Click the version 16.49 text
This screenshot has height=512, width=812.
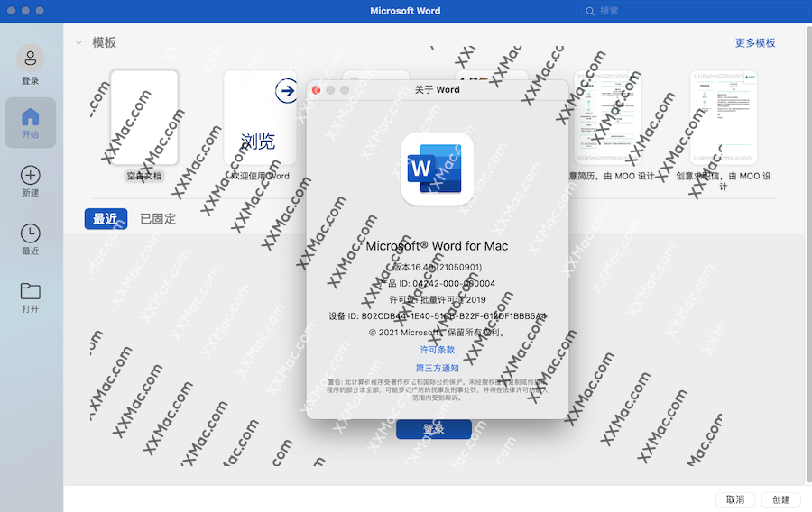[x=437, y=267]
